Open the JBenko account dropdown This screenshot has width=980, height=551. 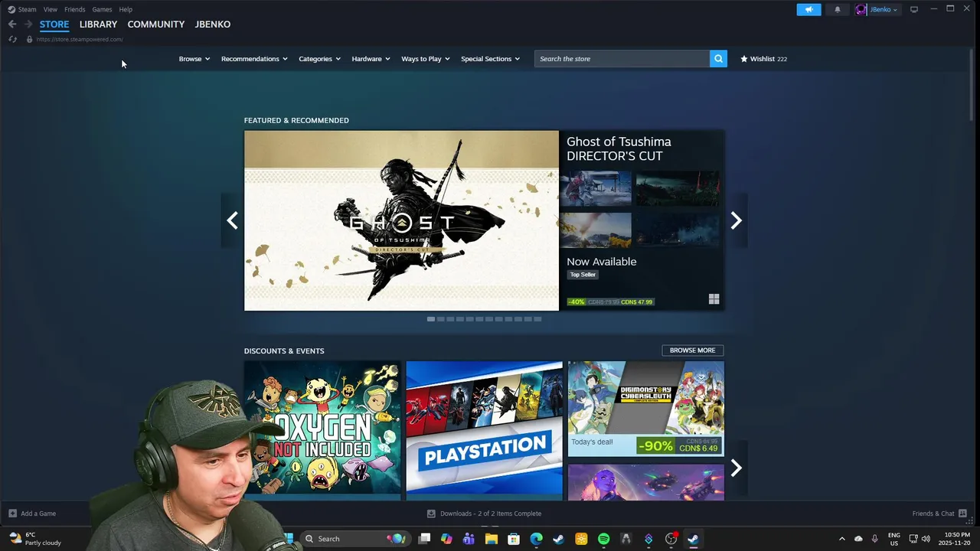click(x=884, y=9)
